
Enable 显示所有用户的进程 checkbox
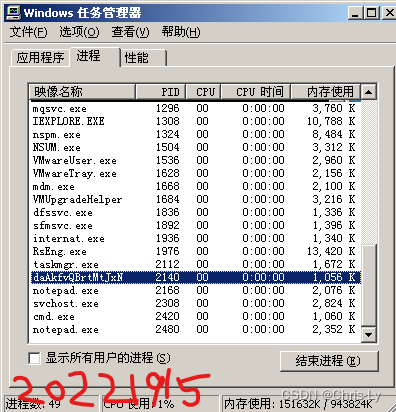point(35,359)
